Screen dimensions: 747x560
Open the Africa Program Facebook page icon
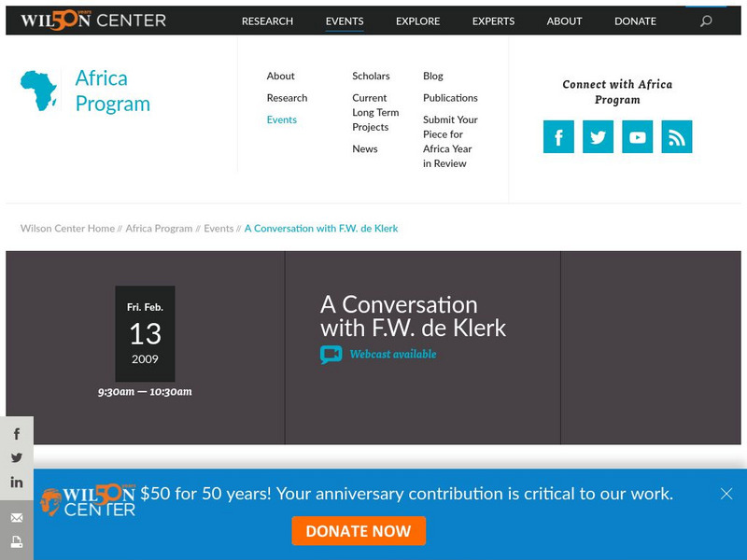click(x=558, y=136)
